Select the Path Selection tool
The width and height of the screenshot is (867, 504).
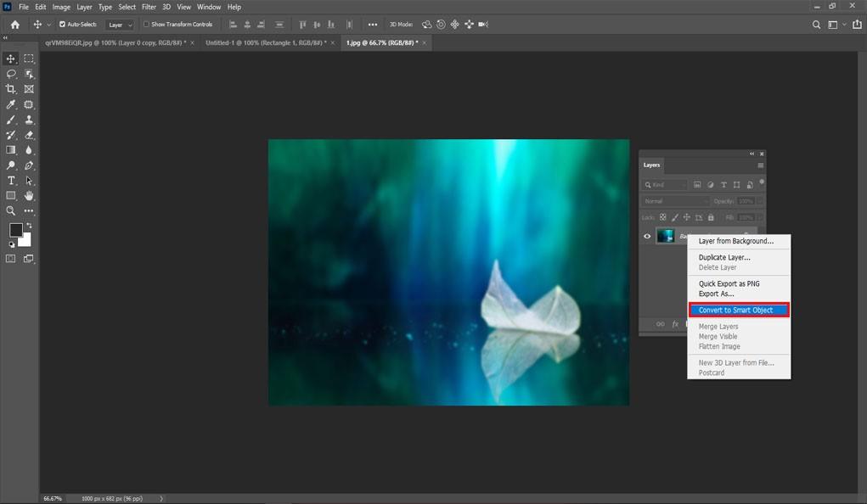click(29, 181)
